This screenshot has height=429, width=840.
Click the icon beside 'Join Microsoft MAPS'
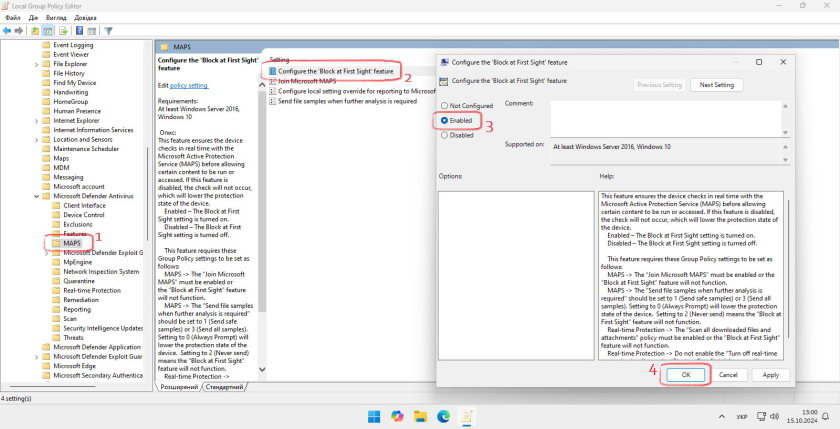pos(272,81)
